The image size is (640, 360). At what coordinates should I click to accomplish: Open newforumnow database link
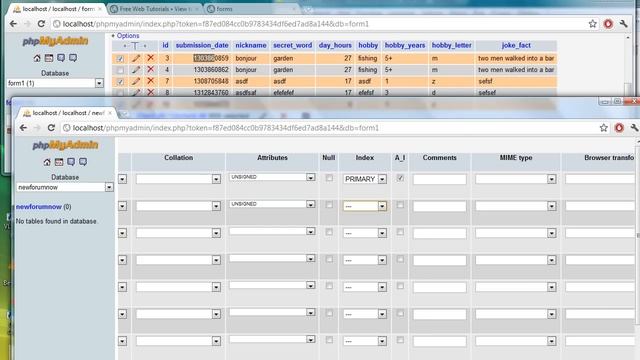[x=39, y=207]
